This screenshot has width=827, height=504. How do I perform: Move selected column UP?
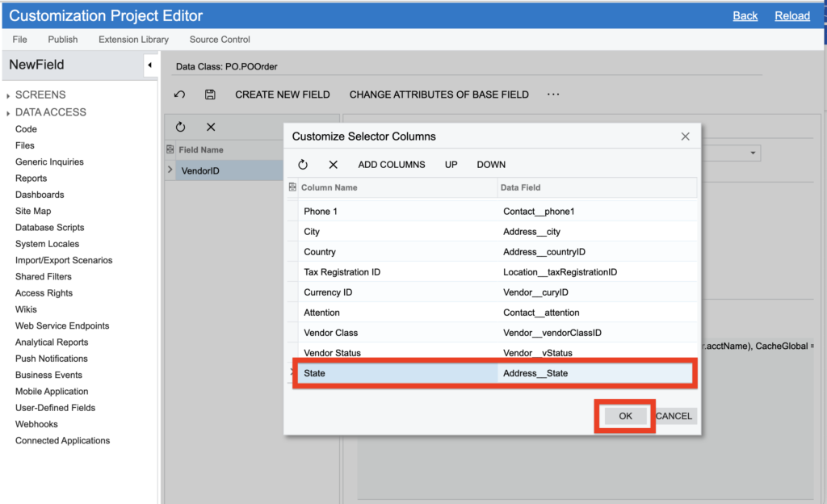[451, 165]
